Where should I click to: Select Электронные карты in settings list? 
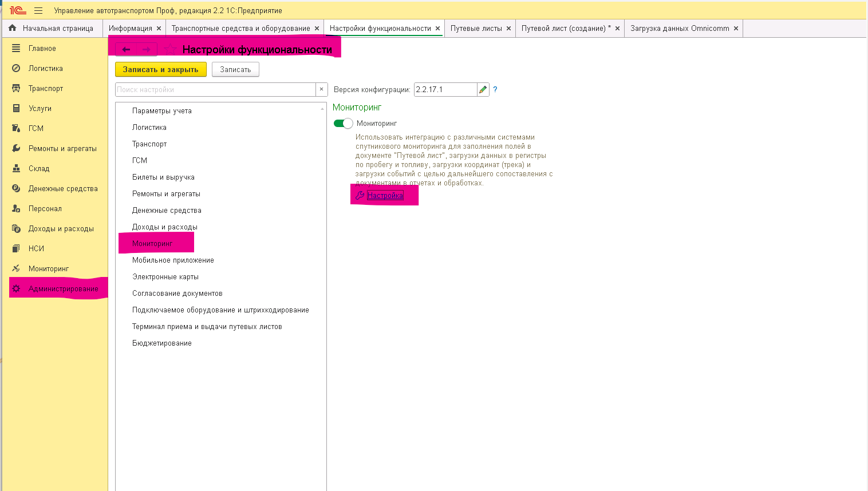[x=165, y=276]
